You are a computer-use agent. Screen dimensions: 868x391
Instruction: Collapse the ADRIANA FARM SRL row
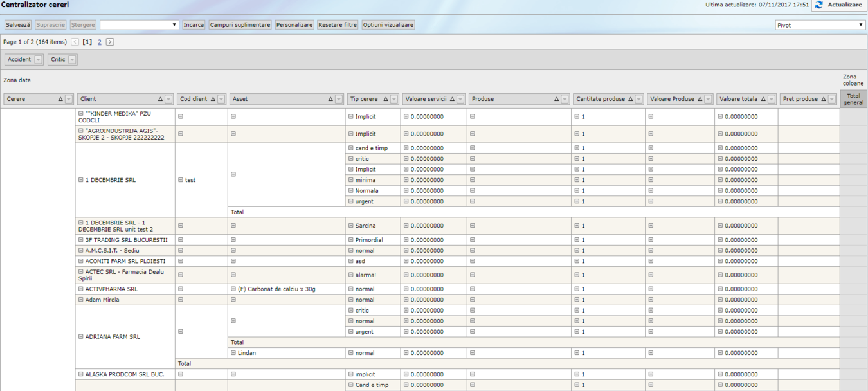click(x=81, y=337)
